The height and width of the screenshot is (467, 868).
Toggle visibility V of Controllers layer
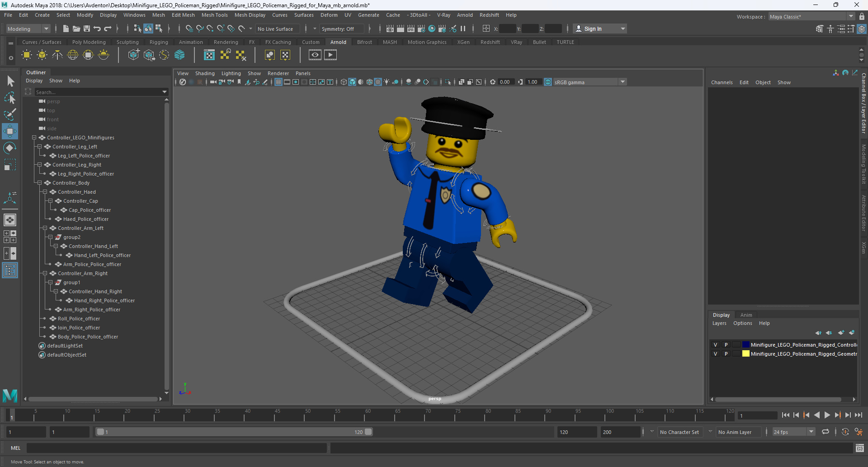(715, 345)
